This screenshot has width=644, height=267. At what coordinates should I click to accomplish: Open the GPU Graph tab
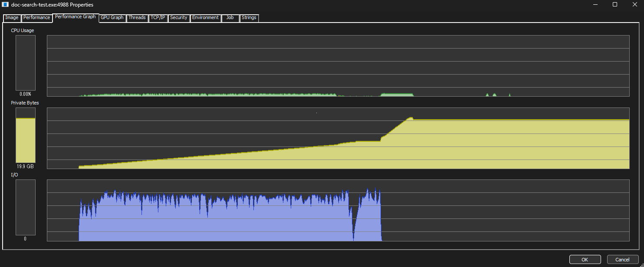click(x=112, y=18)
